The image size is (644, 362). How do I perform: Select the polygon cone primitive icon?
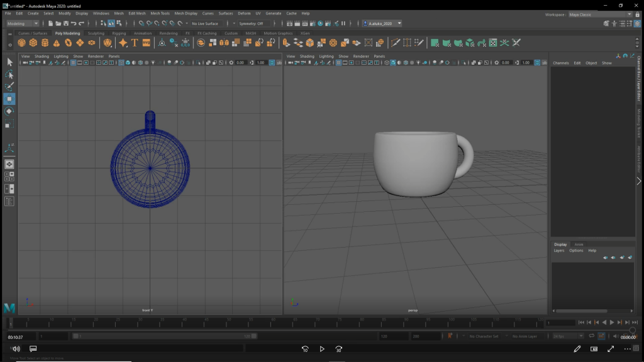(x=57, y=43)
